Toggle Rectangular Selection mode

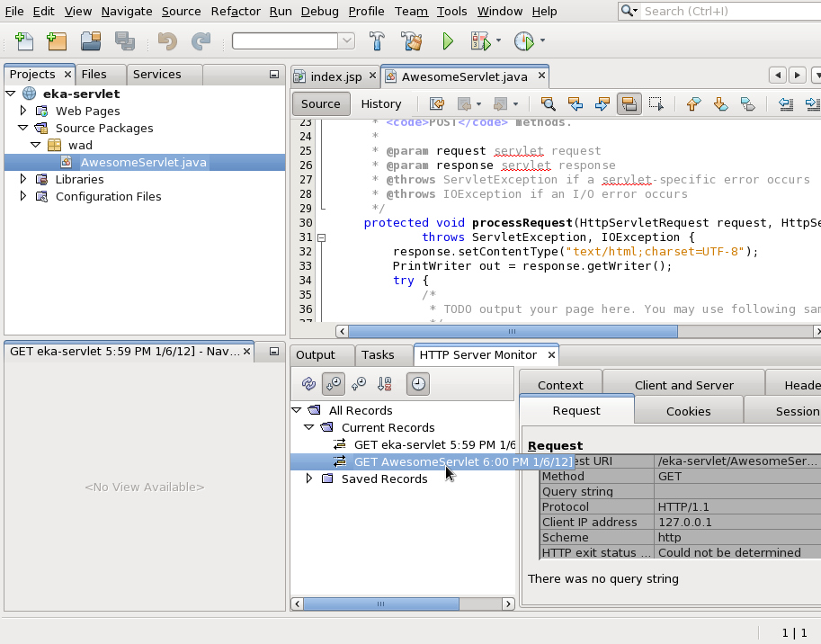[656, 103]
